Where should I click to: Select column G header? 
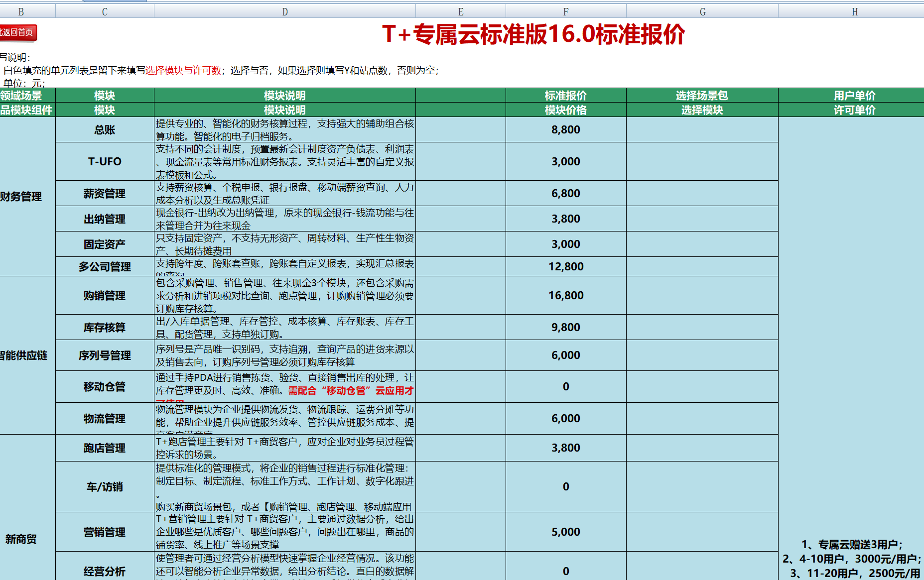702,11
